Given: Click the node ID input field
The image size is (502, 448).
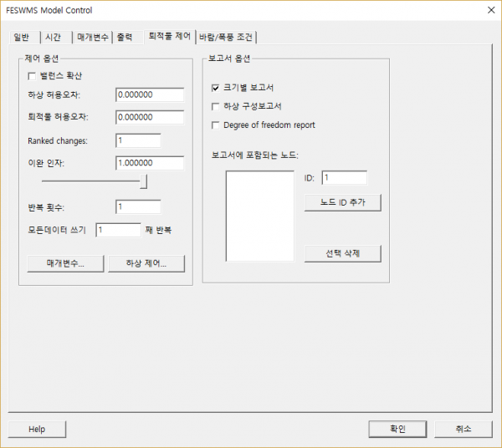Looking at the screenshot, I should [345, 178].
